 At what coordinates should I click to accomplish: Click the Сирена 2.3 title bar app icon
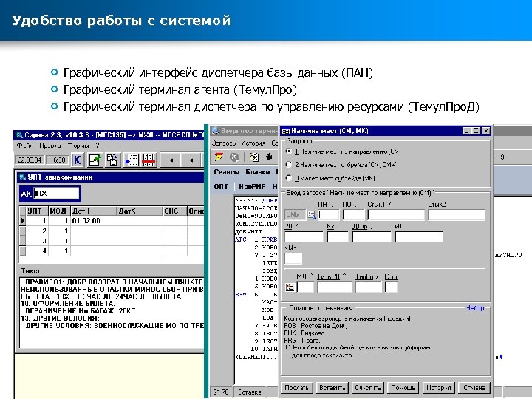[x=19, y=135]
